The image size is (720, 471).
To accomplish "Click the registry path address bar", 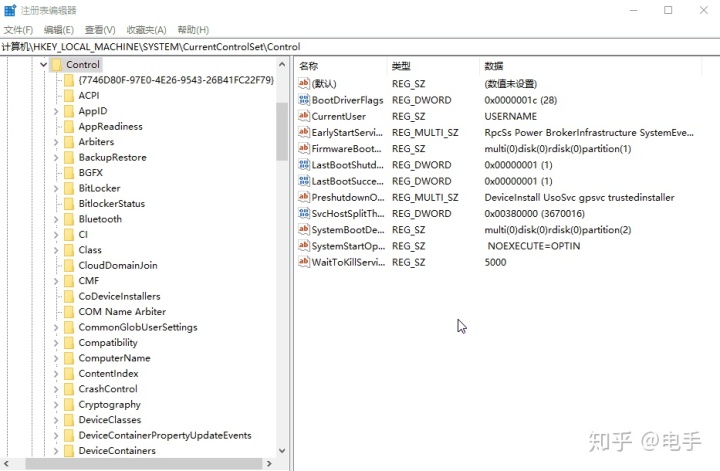I will 360,47.
